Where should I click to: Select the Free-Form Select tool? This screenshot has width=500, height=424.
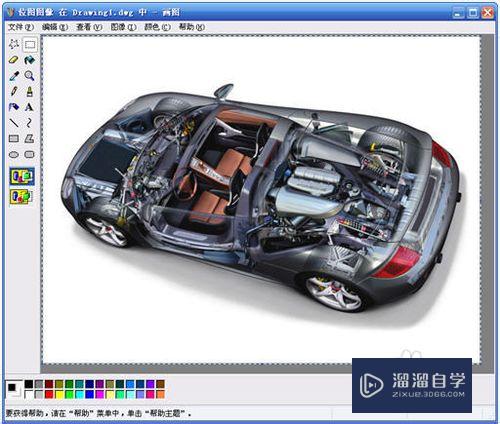14,44
